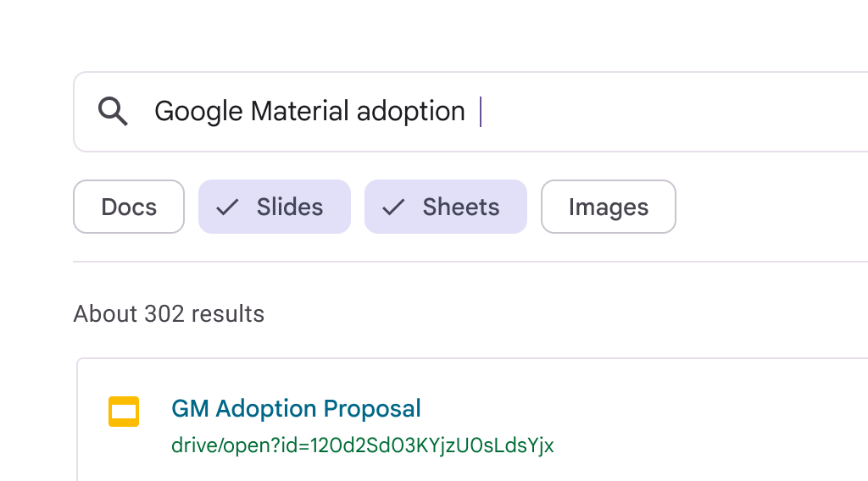
Task: Click the checkmark icon on Sheets chip
Action: click(x=393, y=207)
